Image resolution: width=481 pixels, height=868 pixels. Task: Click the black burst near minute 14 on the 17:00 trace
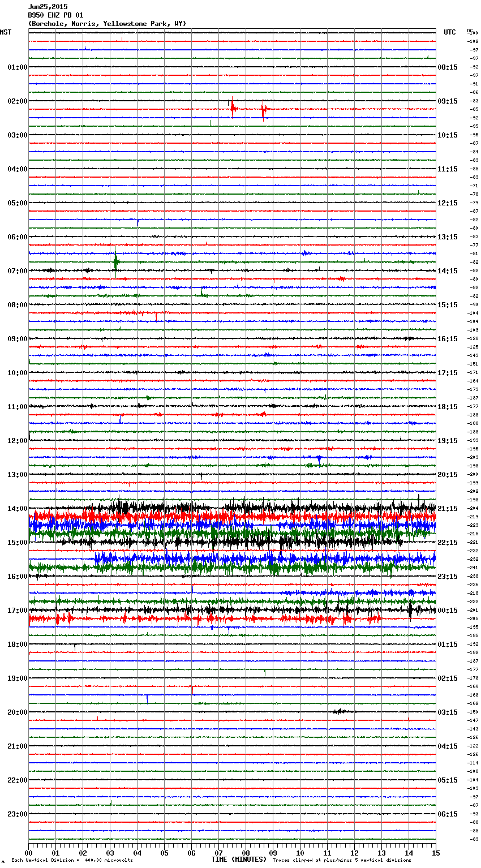[410, 610]
